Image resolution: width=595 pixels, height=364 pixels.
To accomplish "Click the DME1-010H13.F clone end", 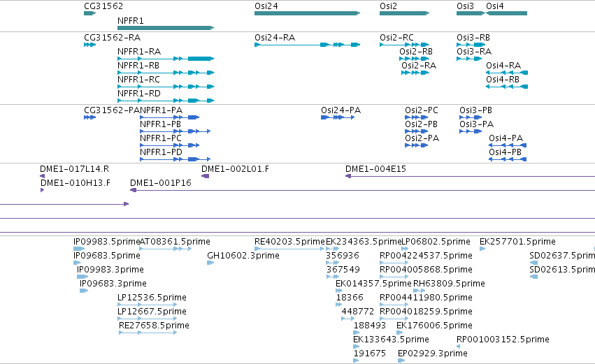I will coord(42,190).
